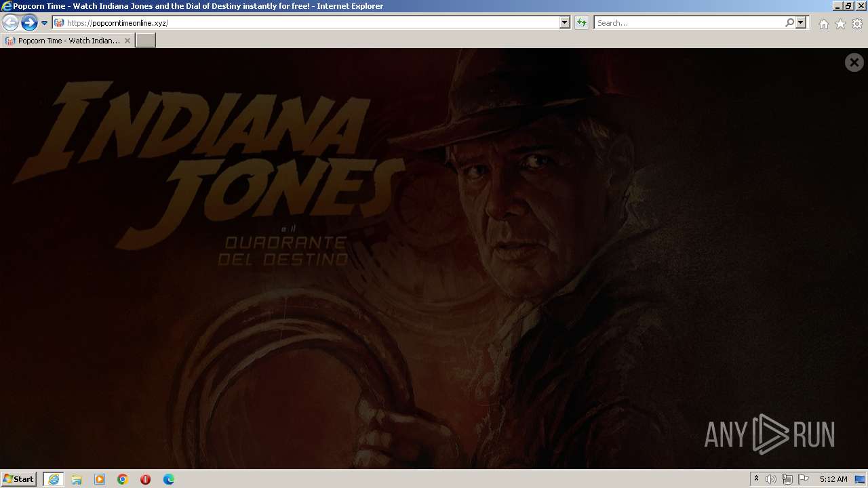Open the search provider dropdown arrow
Screen dimensions: 868x488
(801, 23)
